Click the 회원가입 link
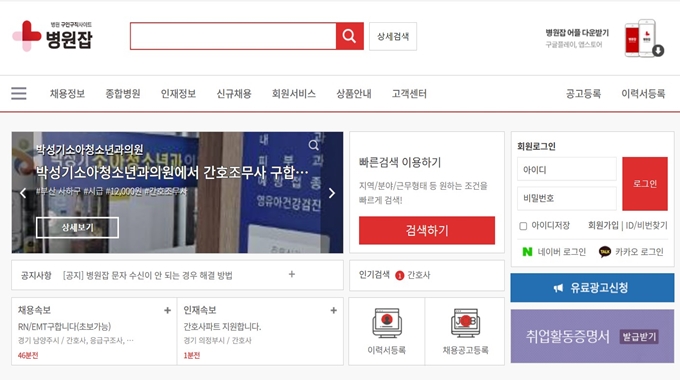Image resolution: width=680 pixels, height=380 pixels. 603,226
